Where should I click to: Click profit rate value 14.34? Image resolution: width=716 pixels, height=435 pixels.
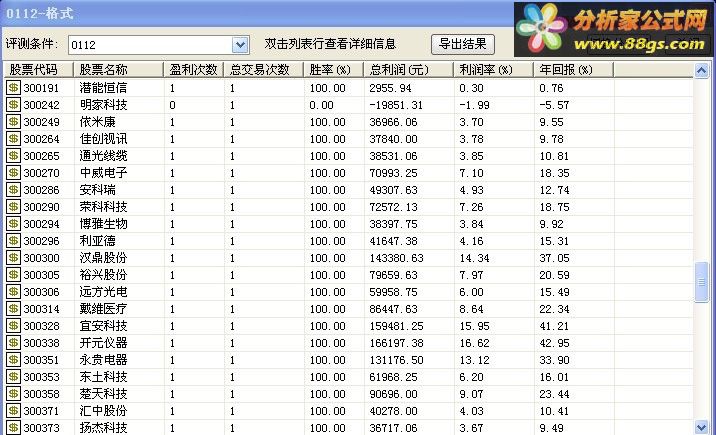(474, 258)
